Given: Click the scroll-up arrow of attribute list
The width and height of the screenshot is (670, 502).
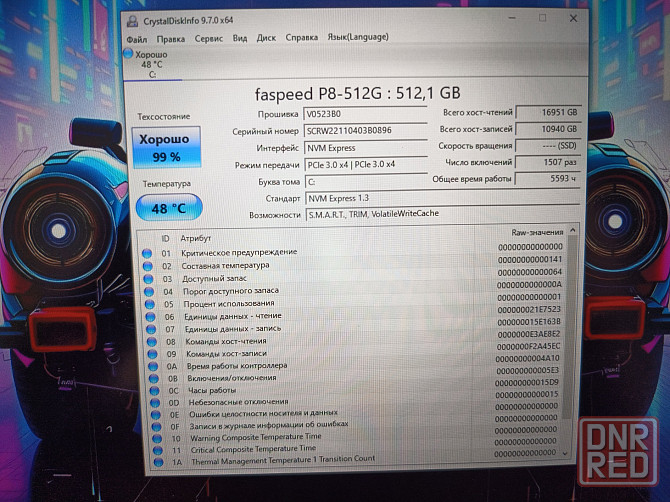Looking at the screenshot, I should tap(573, 231).
